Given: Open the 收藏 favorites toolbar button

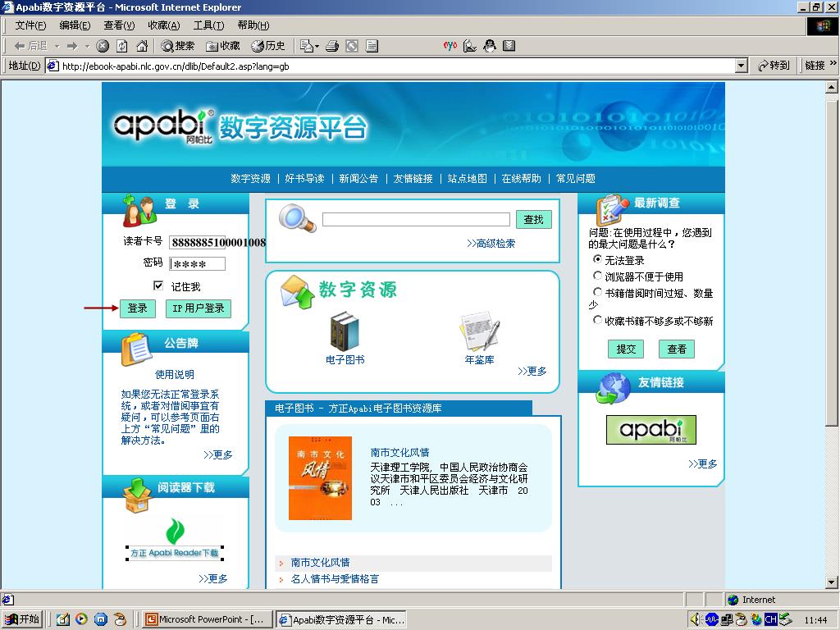Looking at the screenshot, I should 223,46.
